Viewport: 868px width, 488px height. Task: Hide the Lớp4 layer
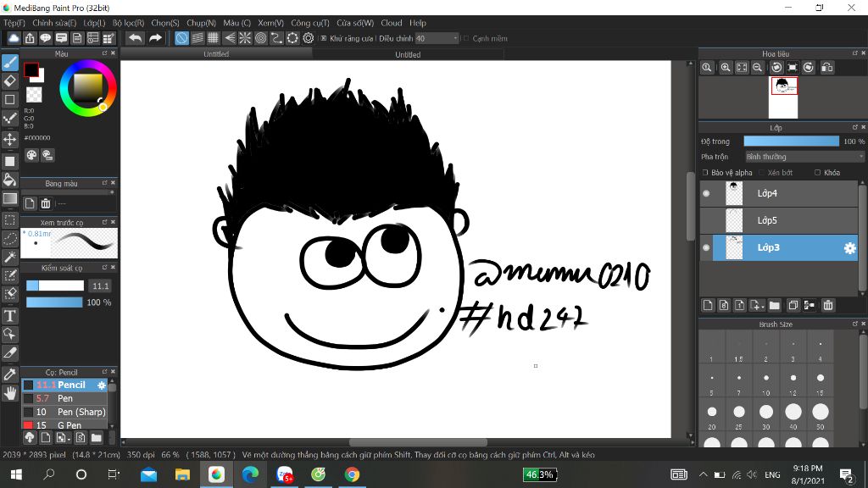[706, 193]
